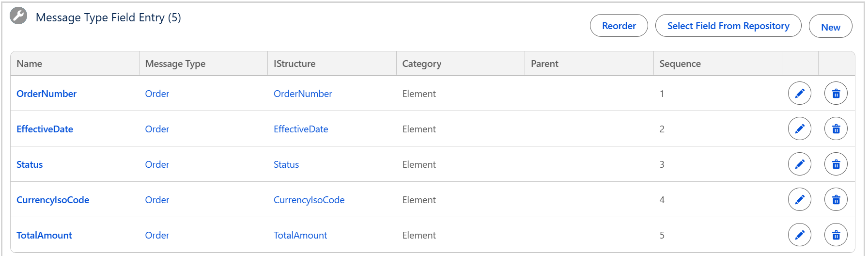Select Element category in Status row
Viewport: 868px width, 256px height.
(x=419, y=164)
